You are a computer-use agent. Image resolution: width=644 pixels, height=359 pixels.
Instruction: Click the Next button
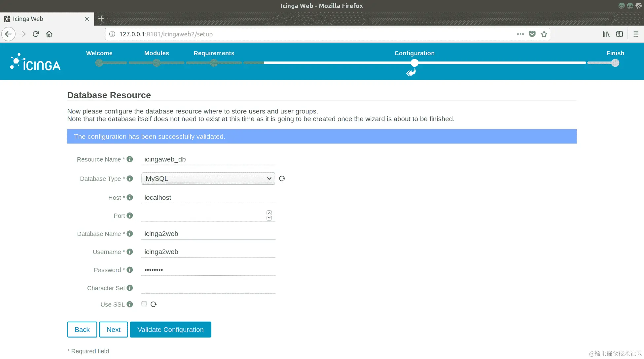pyautogui.click(x=113, y=330)
